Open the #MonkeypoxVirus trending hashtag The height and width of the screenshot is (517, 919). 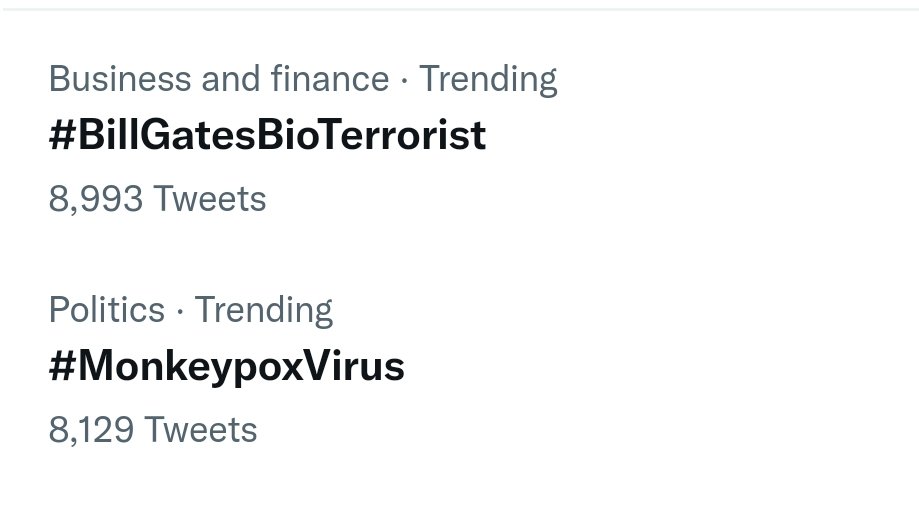[226, 367]
